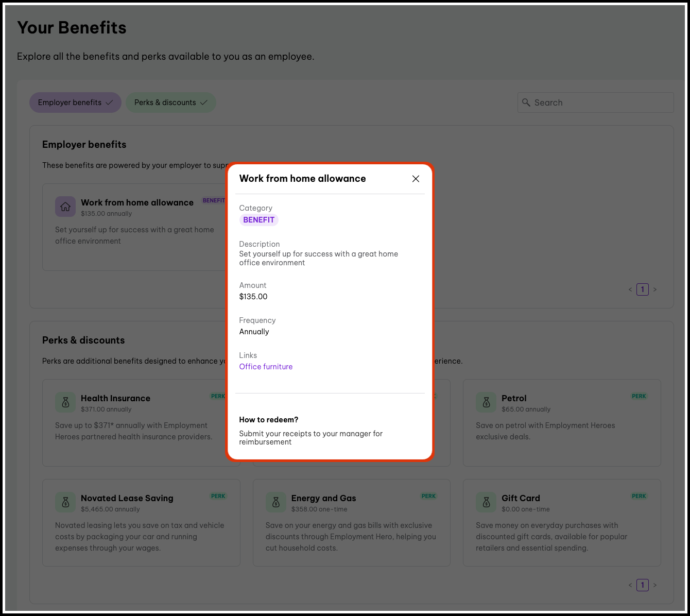Toggle the Employer benefits filter chip
This screenshot has width=690, height=616.
click(x=75, y=102)
